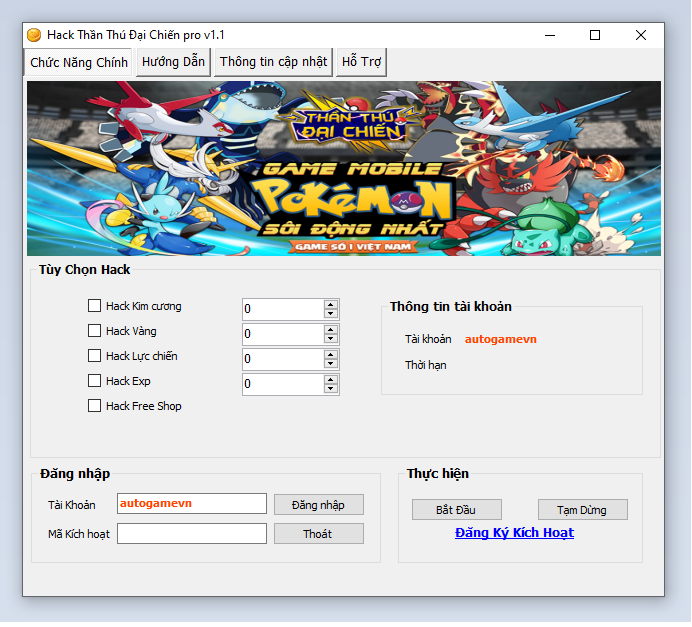Viewport: 692px width, 627px height.
Task: Click the app icon in title bar
Action: click(34, 35)
